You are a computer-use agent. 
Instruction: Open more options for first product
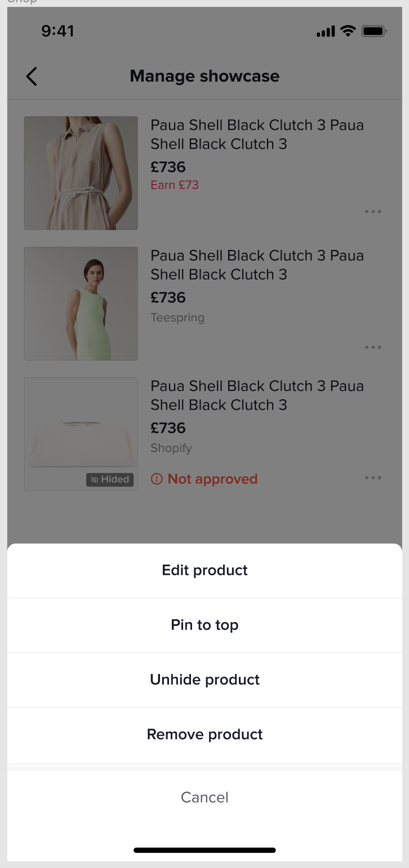coord(373,212)
